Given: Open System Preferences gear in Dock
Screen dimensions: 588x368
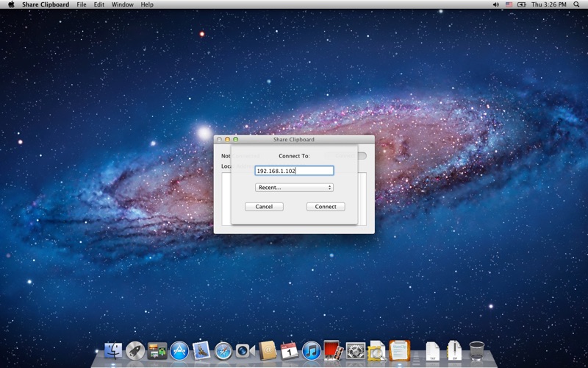Looking at the screenshot, I should pyautogui.click(x=356, y=351).
